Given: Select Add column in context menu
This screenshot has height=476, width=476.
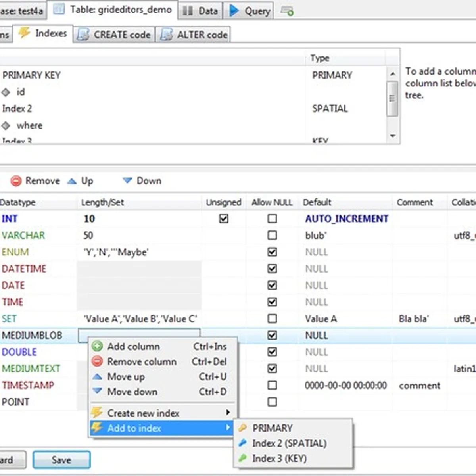Looking at the screenshot, I should point(133,346).
